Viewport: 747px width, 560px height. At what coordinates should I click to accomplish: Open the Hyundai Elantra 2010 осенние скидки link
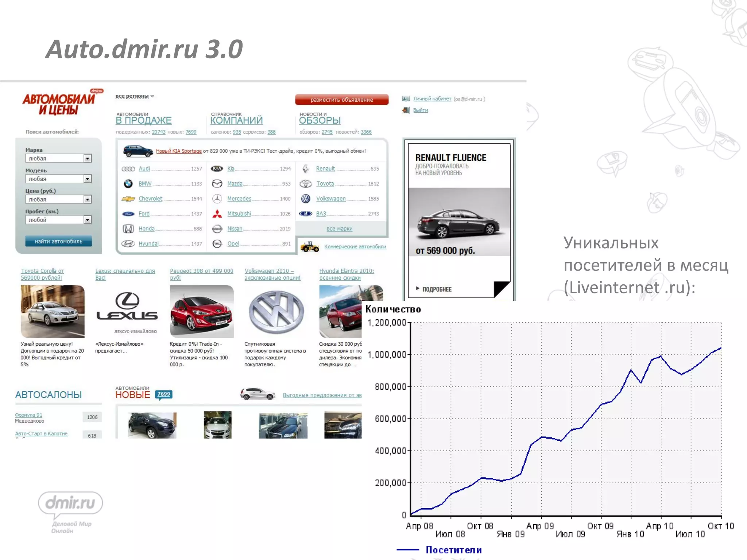[x=347, y=274]
